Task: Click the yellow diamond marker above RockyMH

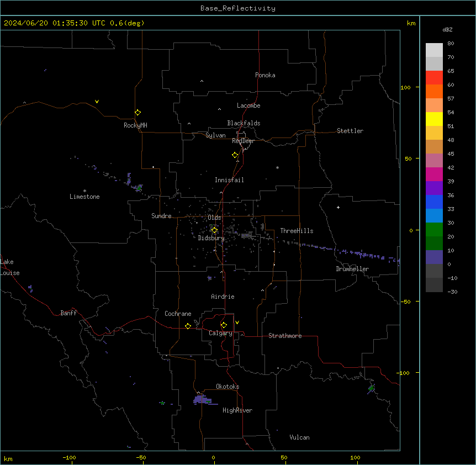Action: (x=137, y=113)
